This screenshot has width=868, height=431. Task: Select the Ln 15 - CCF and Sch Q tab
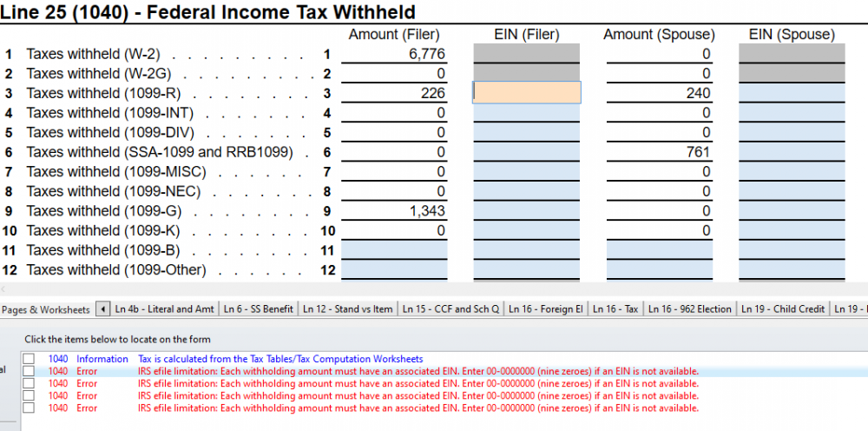tap(450, 309)
